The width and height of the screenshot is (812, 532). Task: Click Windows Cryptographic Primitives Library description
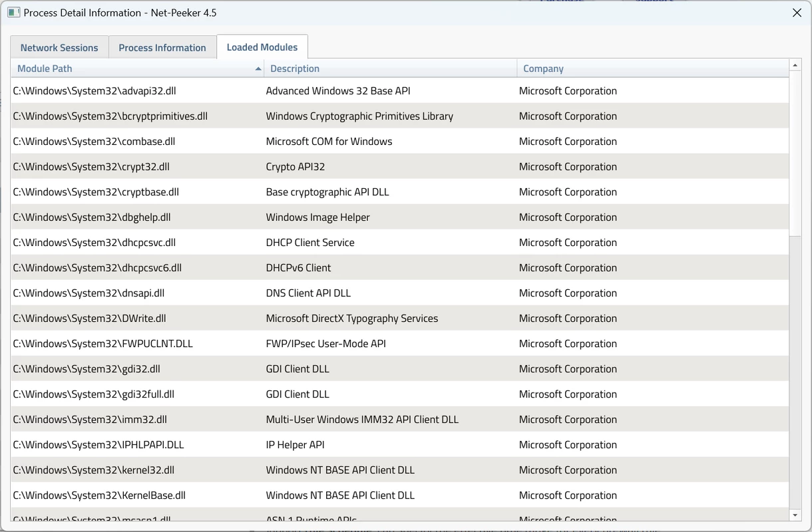coord(359,116)
